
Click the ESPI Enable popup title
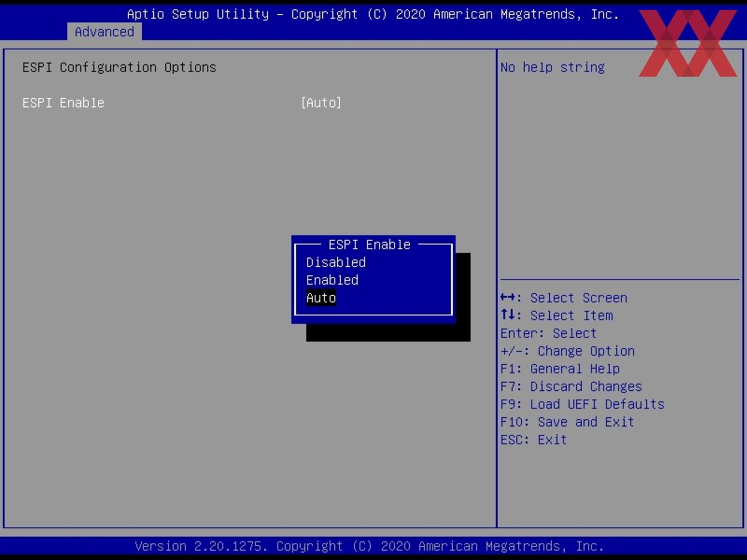tap(369, 244)
